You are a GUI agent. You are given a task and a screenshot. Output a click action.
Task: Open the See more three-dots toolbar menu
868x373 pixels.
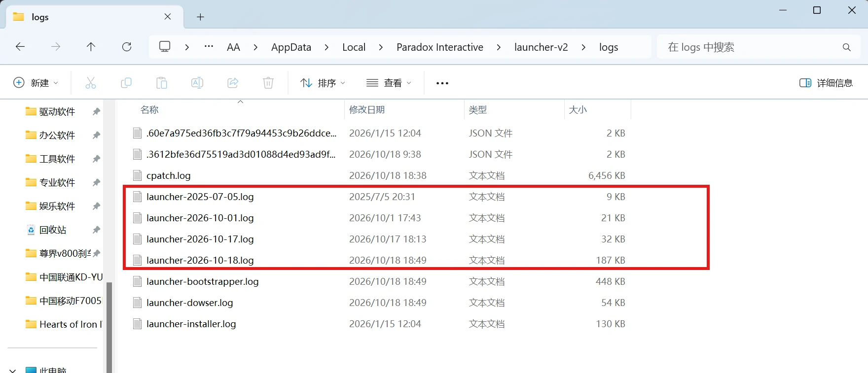point(442,83)
